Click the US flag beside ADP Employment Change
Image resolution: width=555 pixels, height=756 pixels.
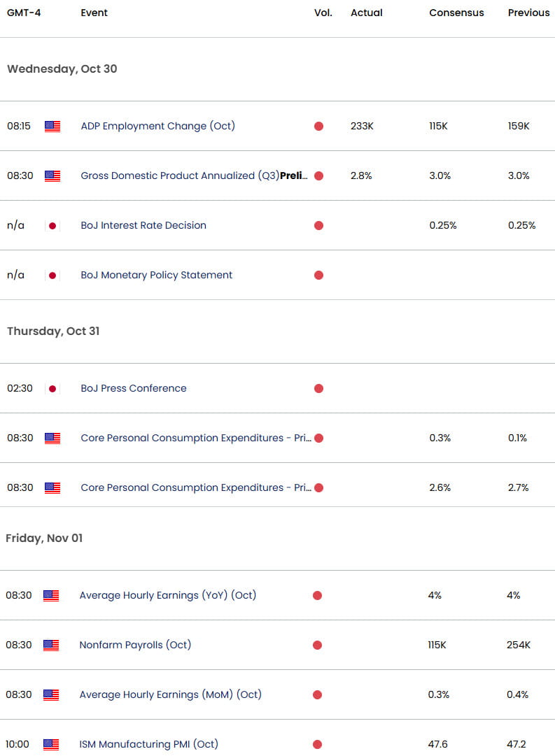pyautogui.click(x=52, y=127)
